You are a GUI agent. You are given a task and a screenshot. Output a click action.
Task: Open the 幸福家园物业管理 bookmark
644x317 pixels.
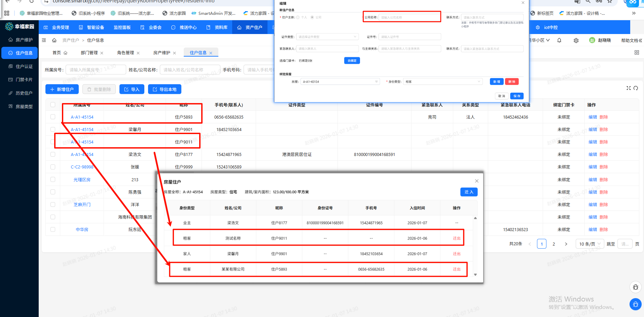pos(41,13)
